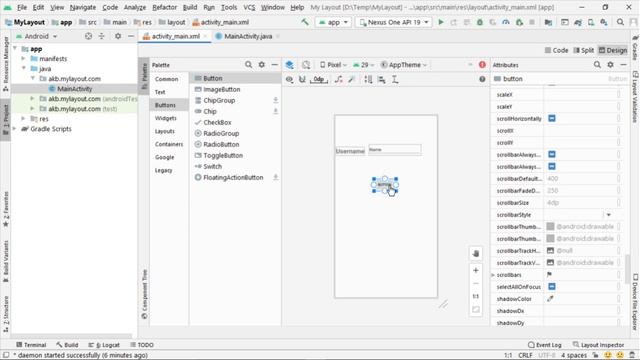This screenshot has height=360, width=640.
Task: Click the help question mark icon in the design toolbar
Action: click(482, 79)
